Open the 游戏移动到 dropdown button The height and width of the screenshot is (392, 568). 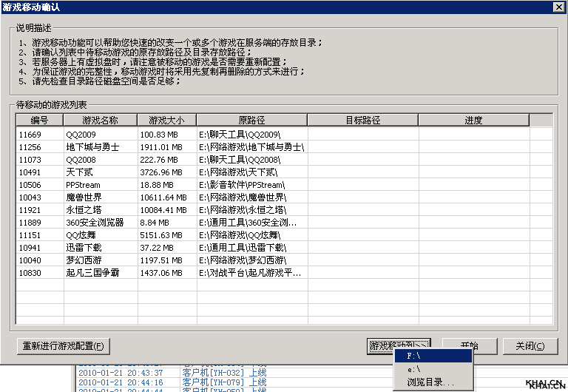[399, 345]
